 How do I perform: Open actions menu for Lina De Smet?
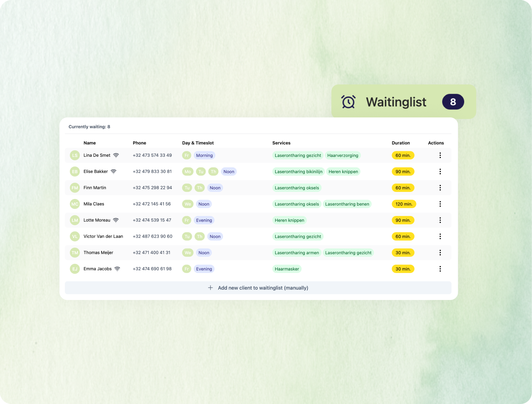[440, 155]
